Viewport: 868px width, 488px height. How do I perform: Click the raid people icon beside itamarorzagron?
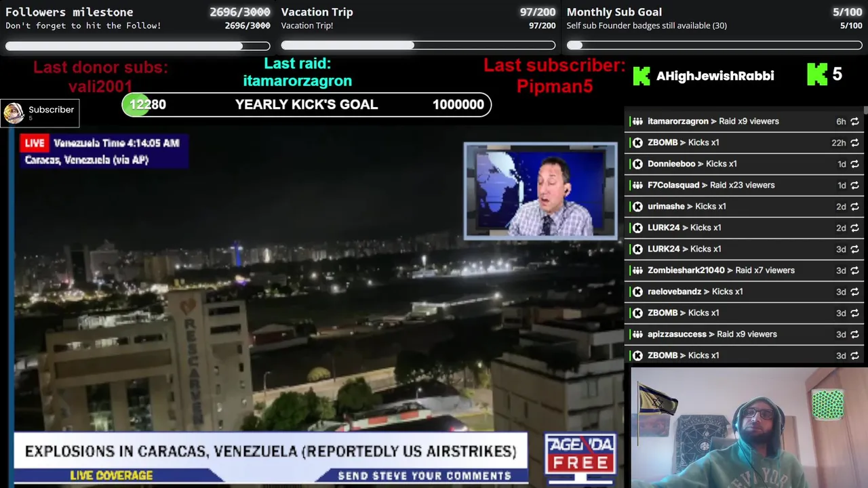(637, 121)
